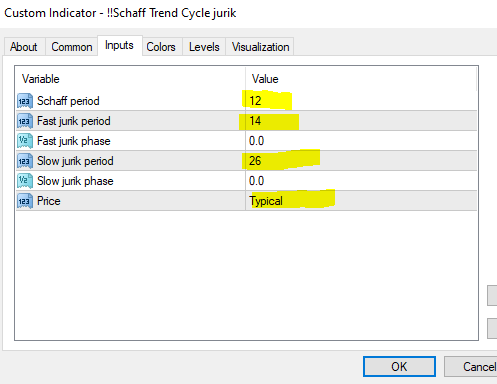Screen dimensions: 497x384
Task: Open the Price value Typical dropdown
Action: pyautogui.click(x=361, y=201)
